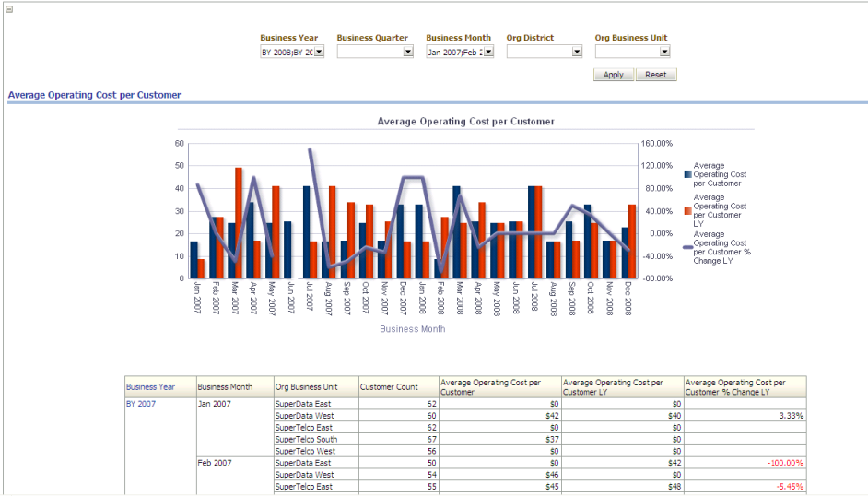Click the 3.33% change value
Screen dimensions: 868x496
click(791, 416)
